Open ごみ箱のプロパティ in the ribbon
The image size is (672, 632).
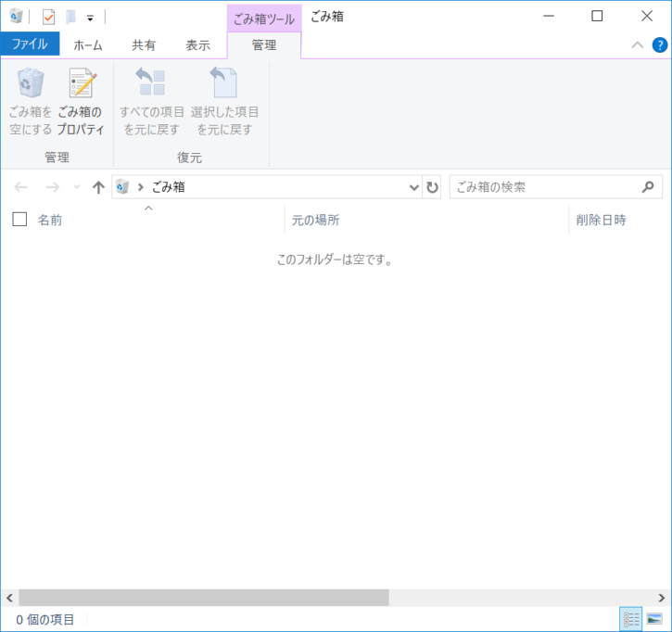tap(81, 102)
